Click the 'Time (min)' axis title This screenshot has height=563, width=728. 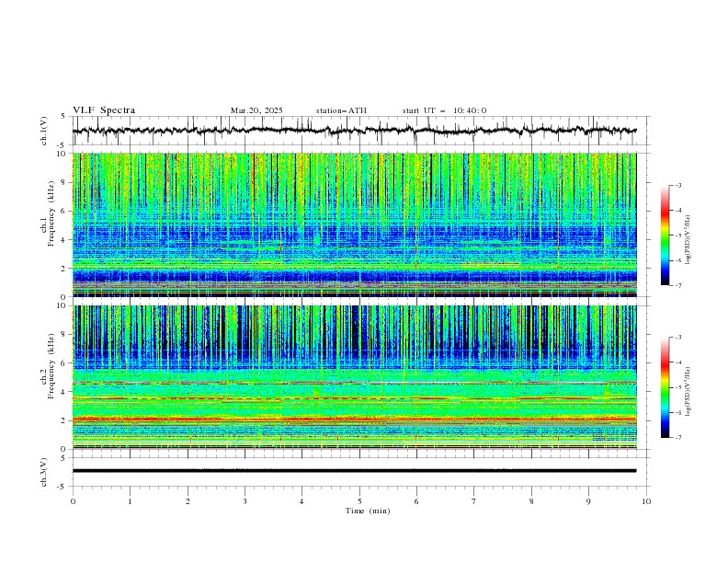click(368, 511)
